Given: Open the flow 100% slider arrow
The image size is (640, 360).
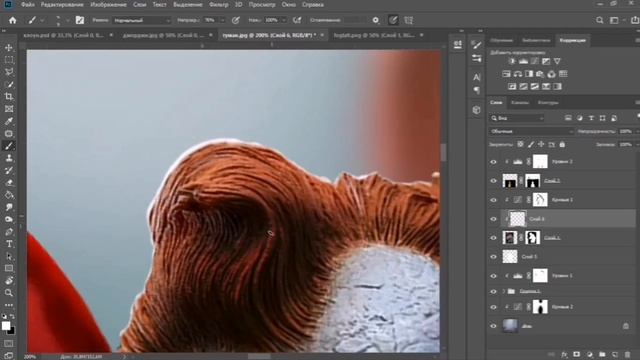Looking at the screenshot, I should [x=284, y=20].
